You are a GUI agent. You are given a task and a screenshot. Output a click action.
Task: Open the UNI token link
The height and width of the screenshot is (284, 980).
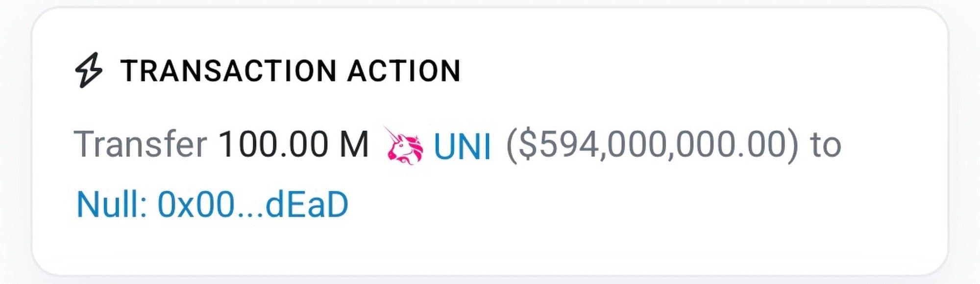(x=462, y=146)
